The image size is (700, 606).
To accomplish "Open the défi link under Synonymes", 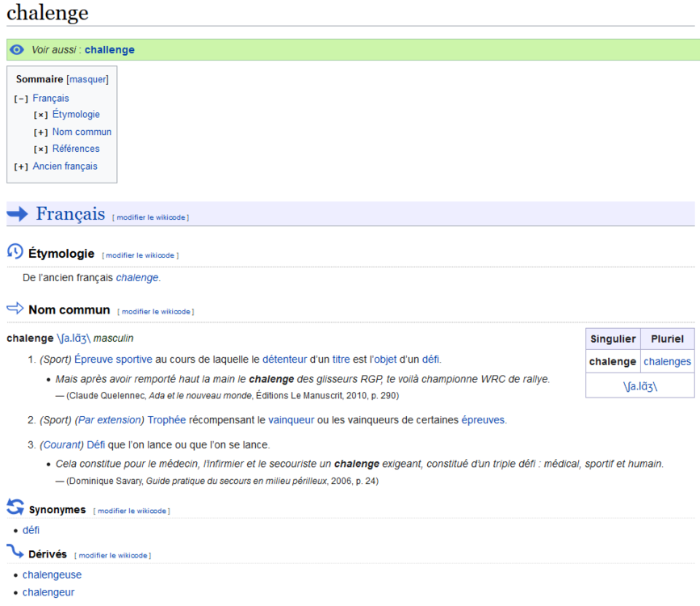I will (x=31, y=530).
